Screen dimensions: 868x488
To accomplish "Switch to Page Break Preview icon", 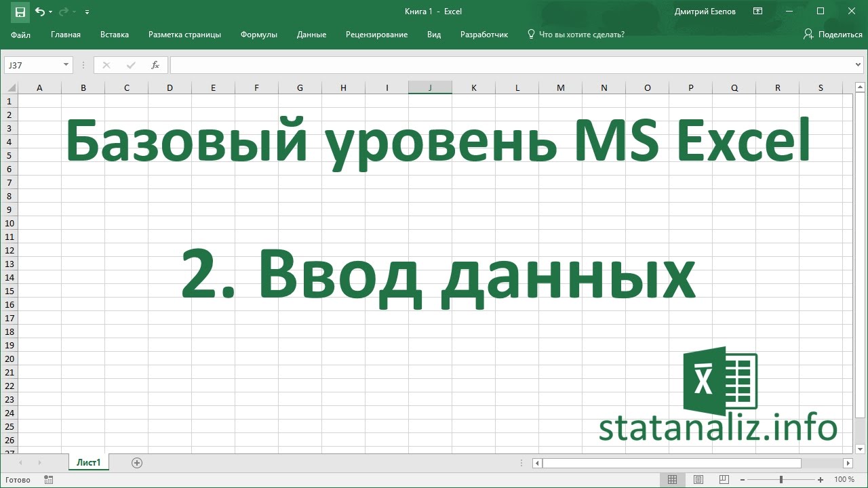I will [x=724, y=480].
